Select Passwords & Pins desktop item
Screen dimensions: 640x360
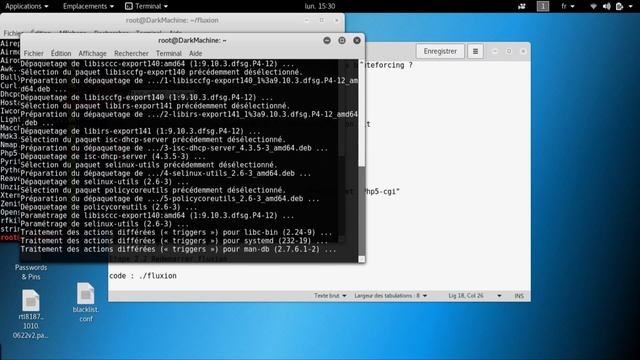click(31, 272)
